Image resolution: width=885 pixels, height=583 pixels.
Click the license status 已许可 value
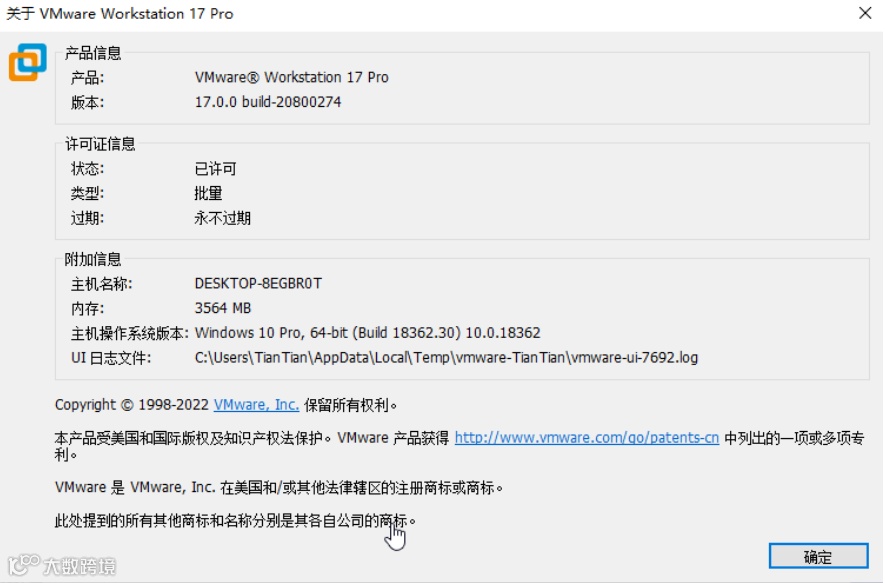pyautogui.click(x=215, y=169)
